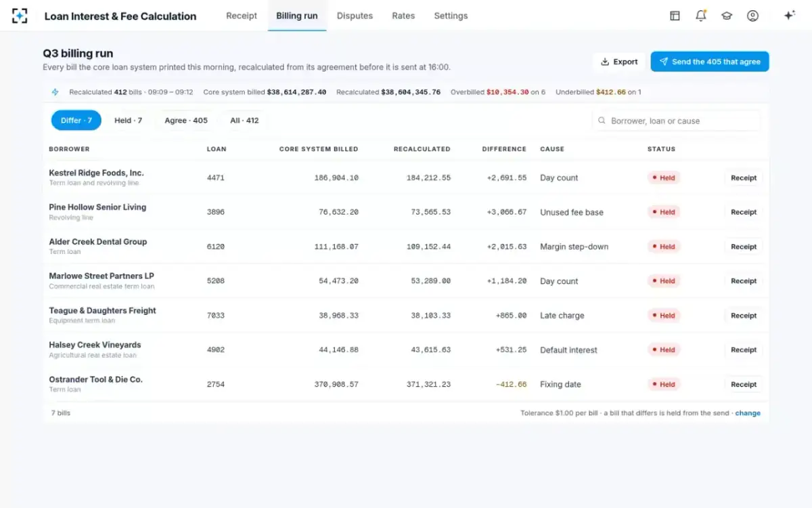Select Teague & Daughters Freight borrower name
This screenshot has height=508, width=812.
pyautogui.click(x=102, y=311)
